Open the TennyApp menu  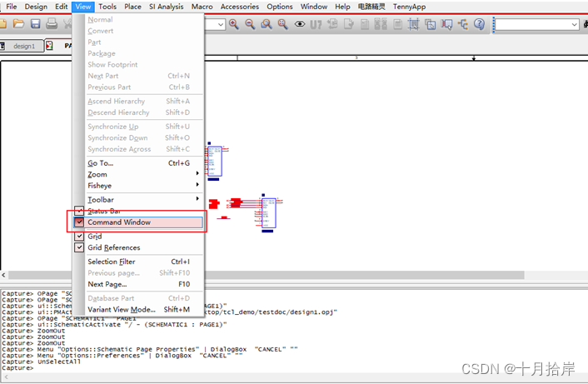409,7
